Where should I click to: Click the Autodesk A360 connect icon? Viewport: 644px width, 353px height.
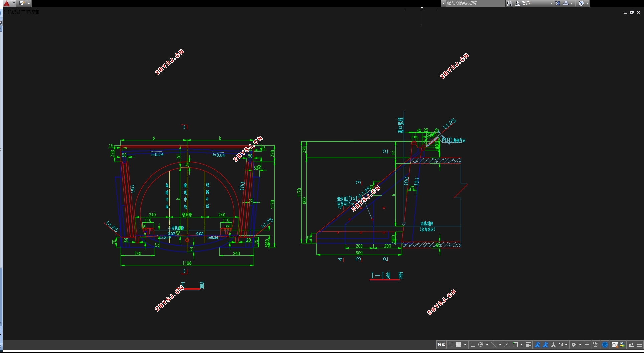[x=566, y=3]
